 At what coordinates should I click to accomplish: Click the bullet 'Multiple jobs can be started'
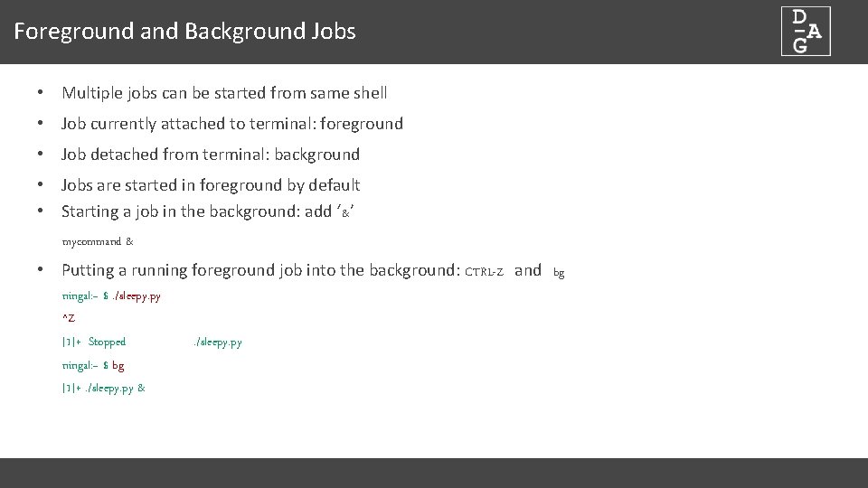coord(224,93)
